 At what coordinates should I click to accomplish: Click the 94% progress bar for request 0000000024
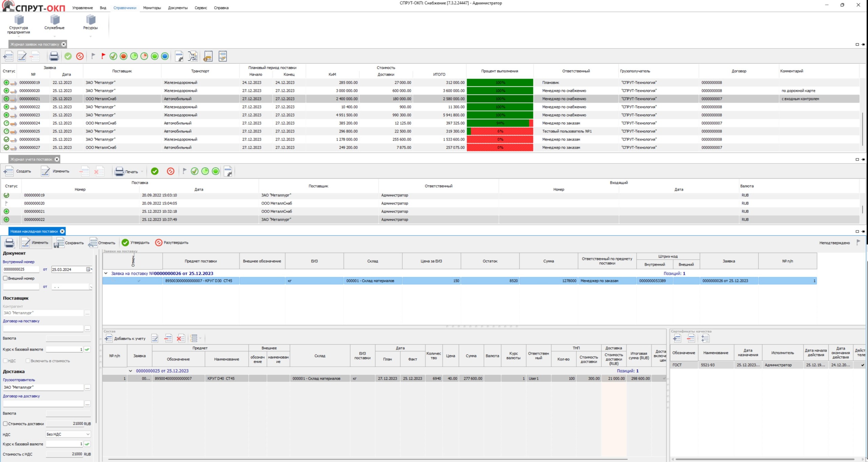point(499,123)
